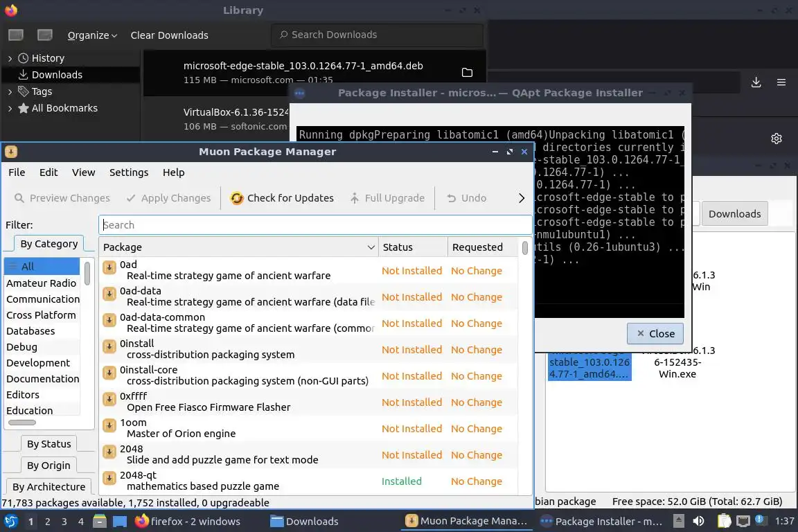798x532 pixels.
Task: Click the clipboard tray icon
Action: pos(724,521)
